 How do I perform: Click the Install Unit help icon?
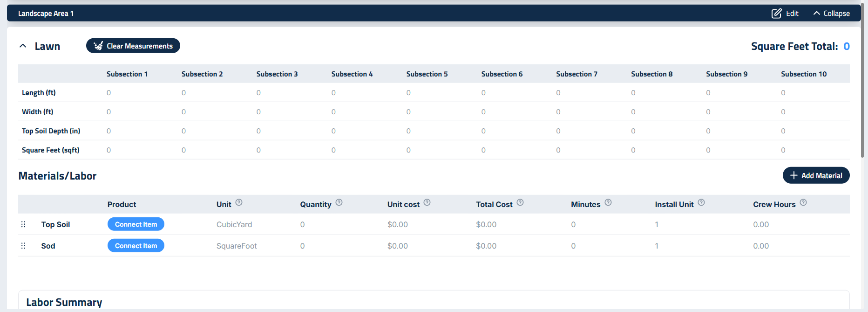701,202
